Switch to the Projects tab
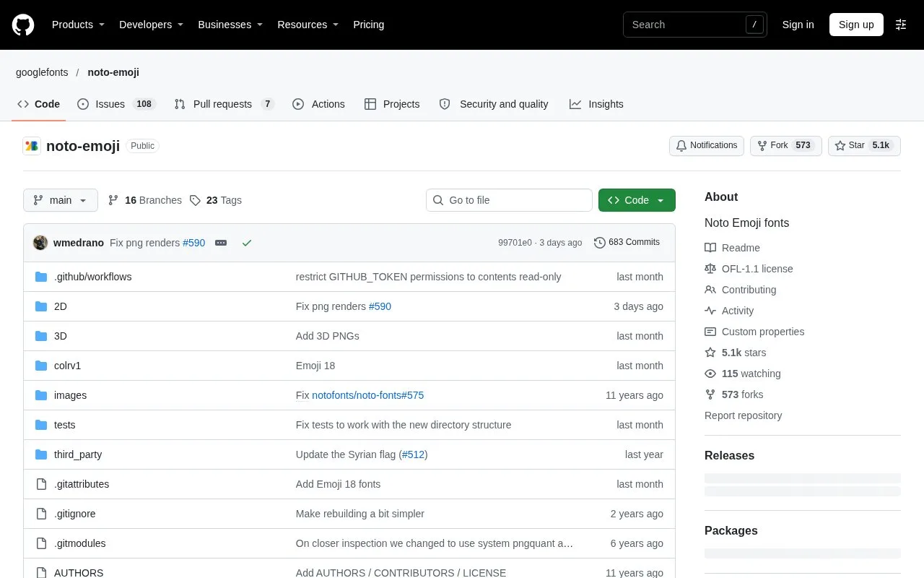 coord(392,104)
